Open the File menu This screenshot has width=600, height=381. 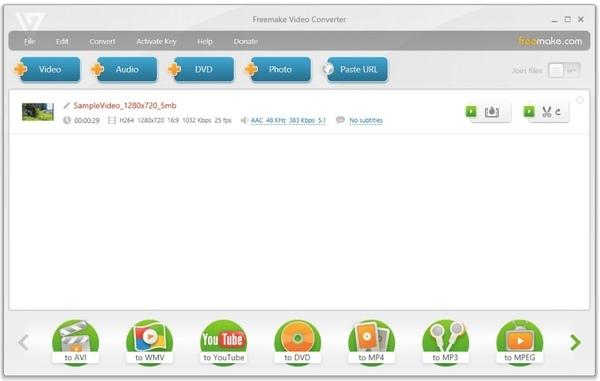coord(29,41)
